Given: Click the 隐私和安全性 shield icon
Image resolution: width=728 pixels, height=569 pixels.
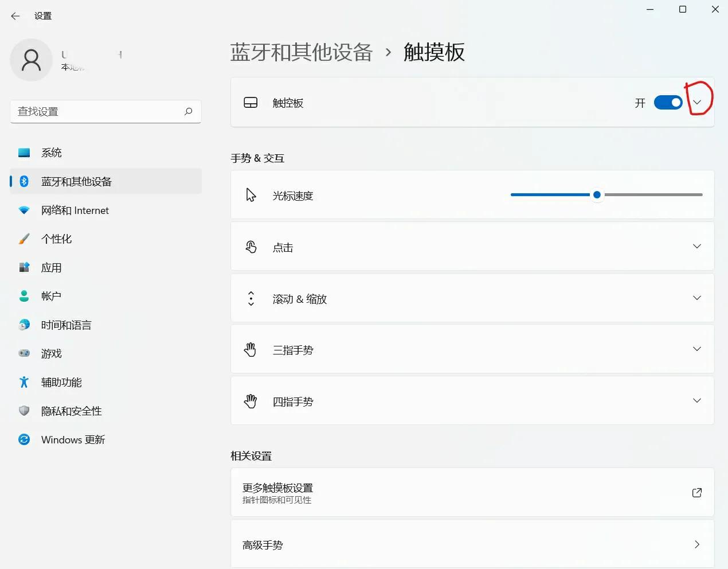Looking at the screenshot, I should 24,411.
